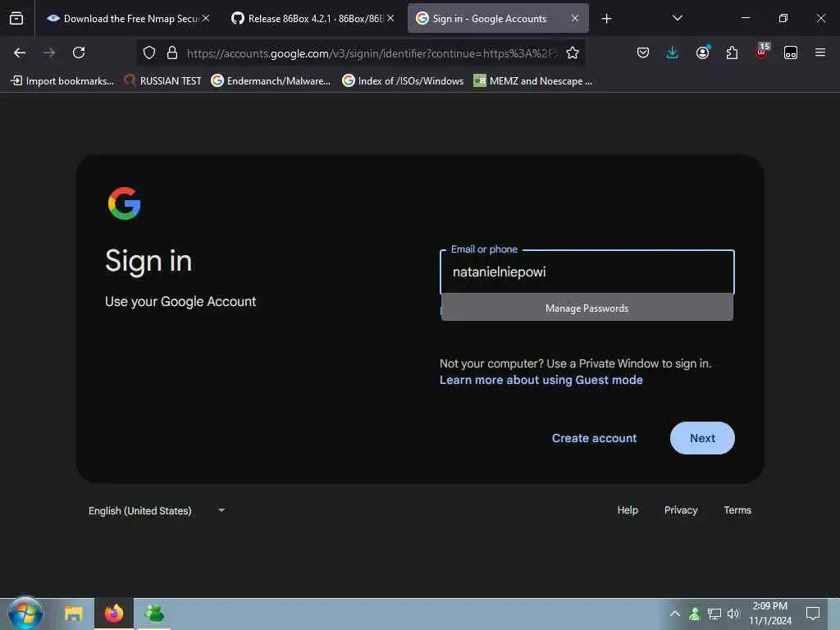
Task: Click the forward navigation arrow
Action: coord(49,52)
